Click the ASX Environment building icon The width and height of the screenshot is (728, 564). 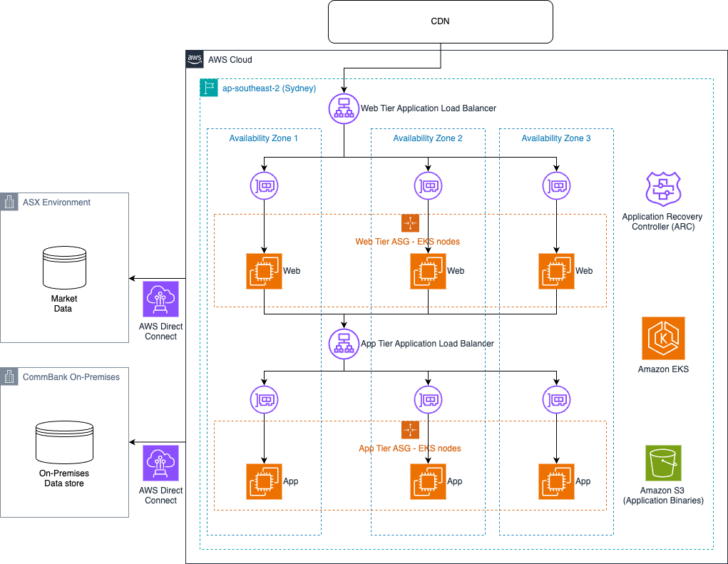point(9,202)
